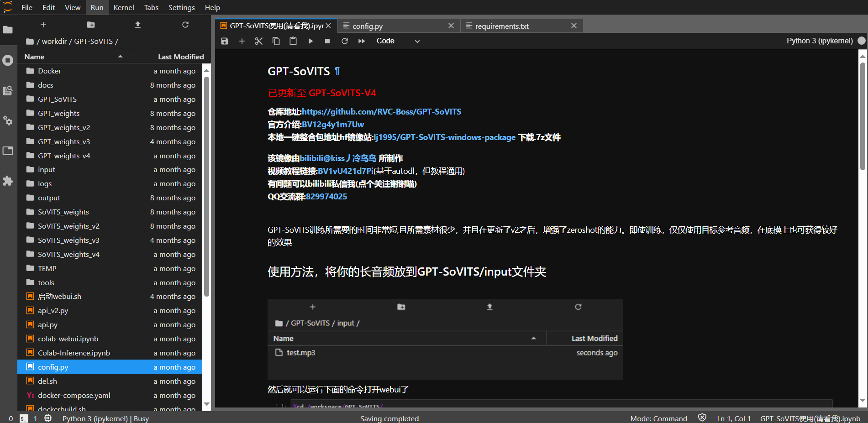Screen dimensions: 868x423
Task: Open the Help menu
Action: click(212, 7)
